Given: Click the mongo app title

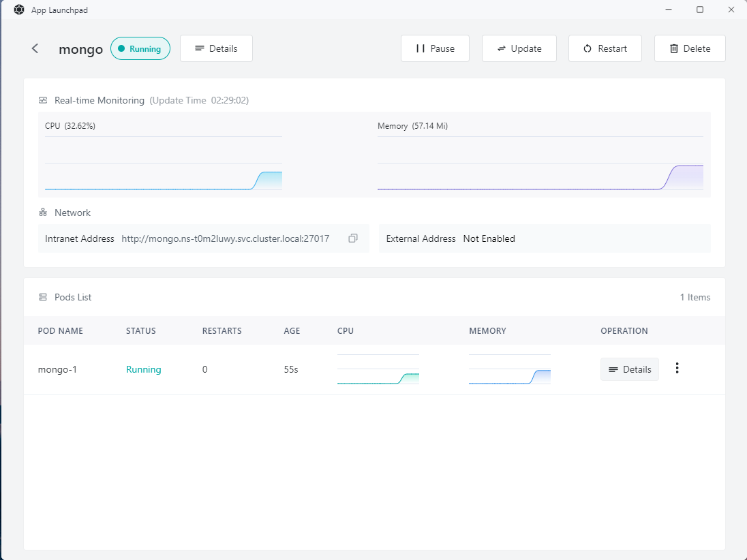Looking at the screenshot, I should click(x=81, y=49).
